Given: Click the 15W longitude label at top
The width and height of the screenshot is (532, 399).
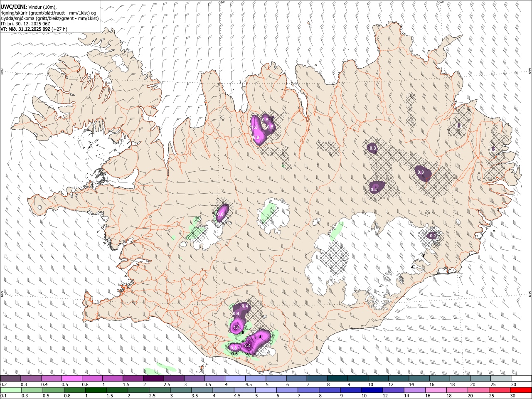Looking at the screenshot, I should pyautogui.click(x=440, y=2).
